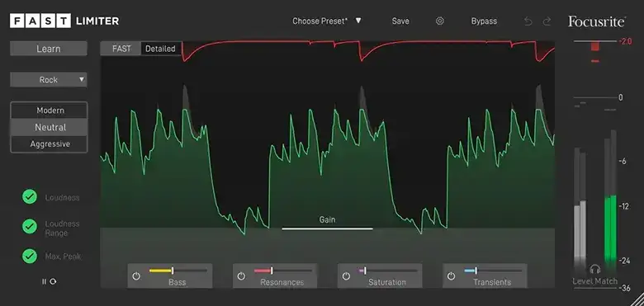The width and height of the screenshot is (644, 306).
Task: Click the Gain label text
Action: coord(327,219)
